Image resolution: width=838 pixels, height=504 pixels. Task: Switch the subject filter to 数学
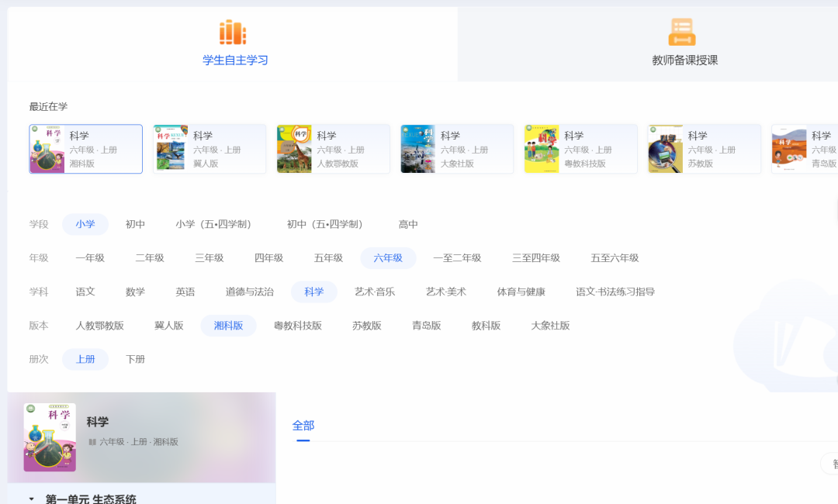click(134, 292)
